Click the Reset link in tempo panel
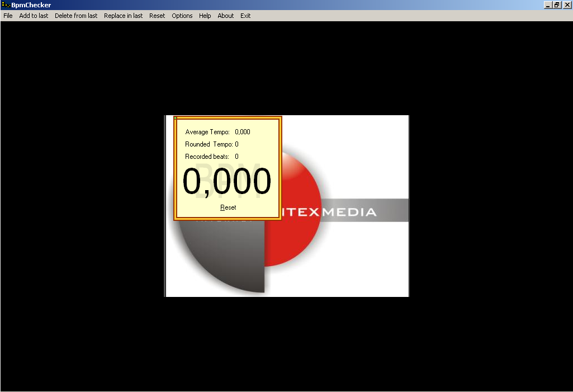Image resolution: width=573 pixels, height=392 pixels. tap(228, 207)
